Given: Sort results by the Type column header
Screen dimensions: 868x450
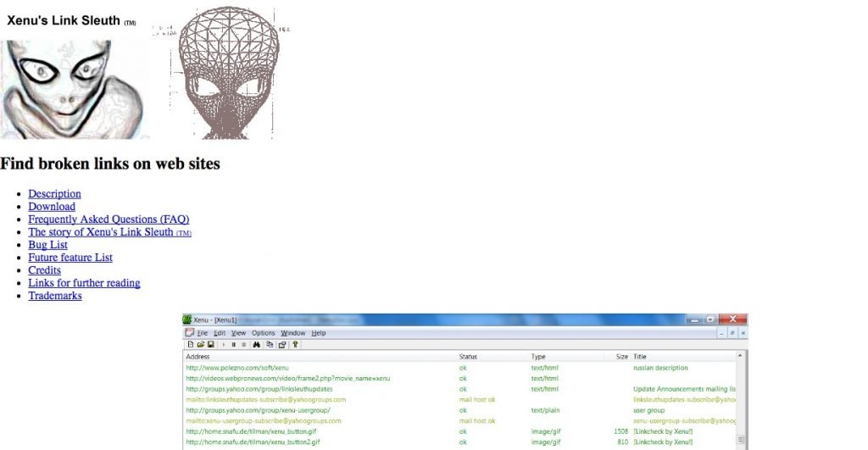Looking at the screenshot, I should tap(538, 357).
